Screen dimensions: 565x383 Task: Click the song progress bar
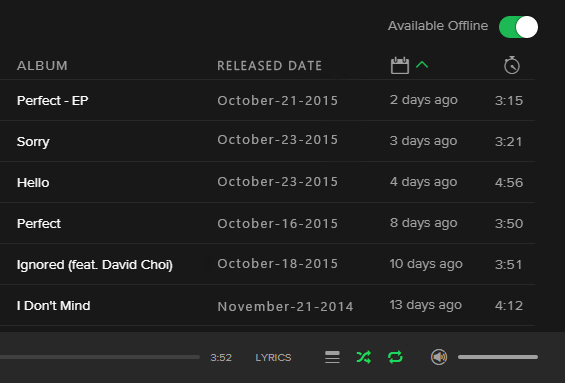point(100,357)
